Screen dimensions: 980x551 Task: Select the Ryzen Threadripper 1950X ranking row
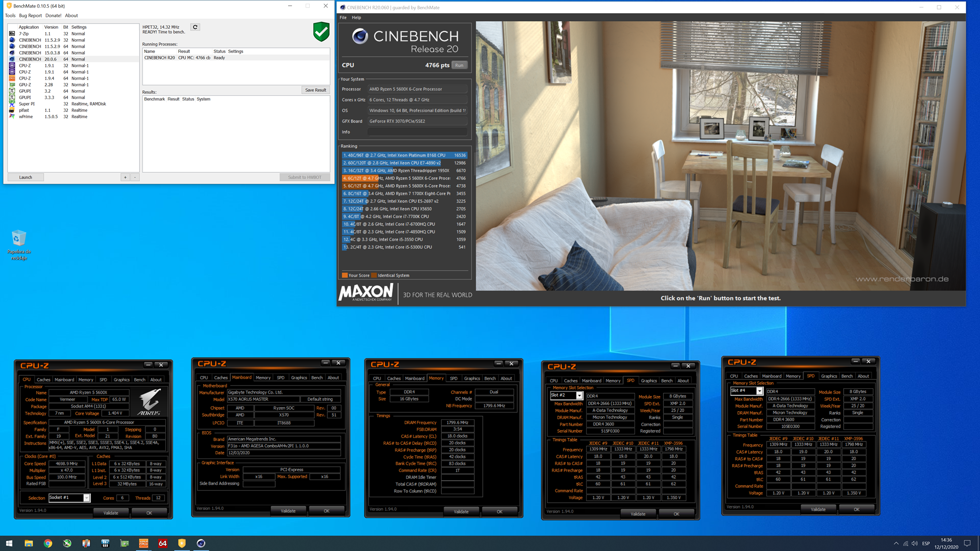pos(404,170)
